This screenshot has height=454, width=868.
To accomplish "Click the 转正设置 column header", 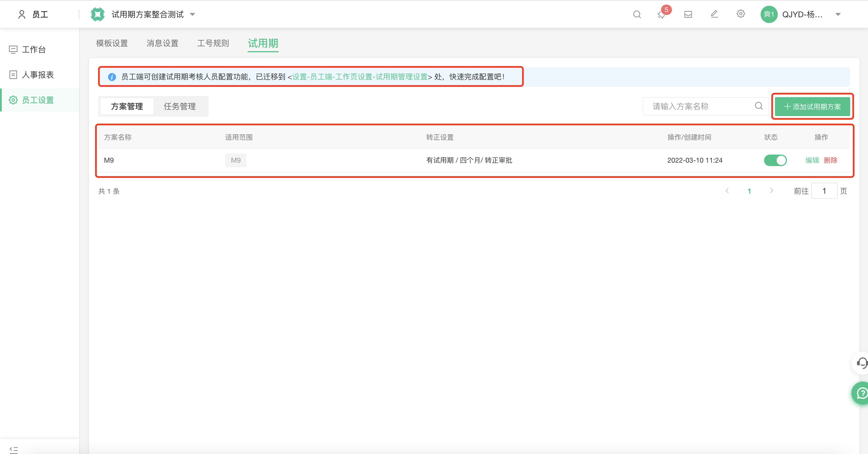I will 440,137.
